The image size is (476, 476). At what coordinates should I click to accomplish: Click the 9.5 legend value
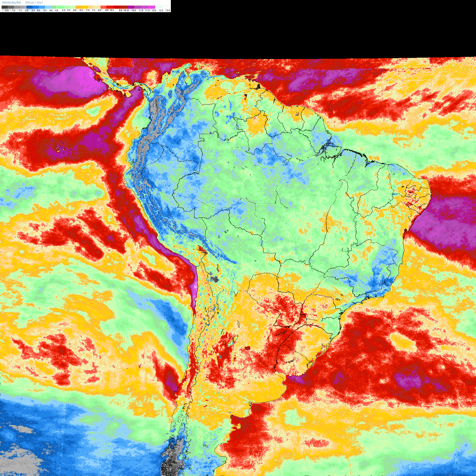click(121, 10)
